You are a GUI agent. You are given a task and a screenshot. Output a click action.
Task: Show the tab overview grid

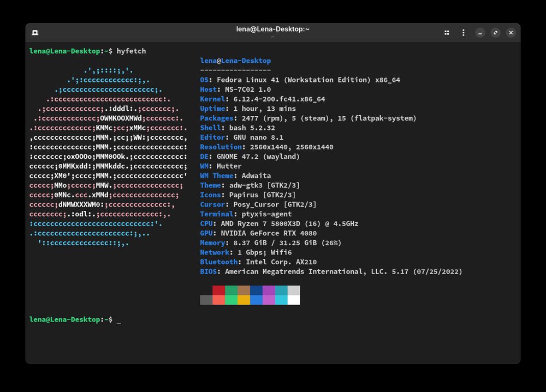(x=446, y=32)
